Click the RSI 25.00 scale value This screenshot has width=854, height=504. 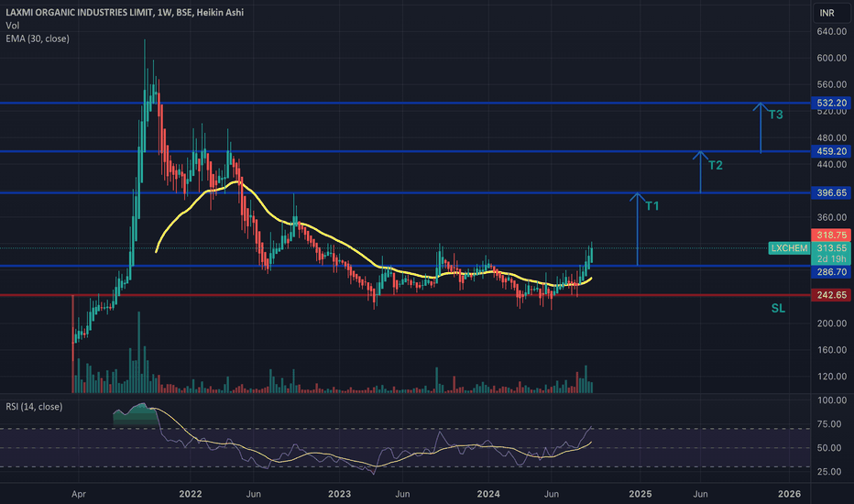pyautogui.click(x=829, y=471)
